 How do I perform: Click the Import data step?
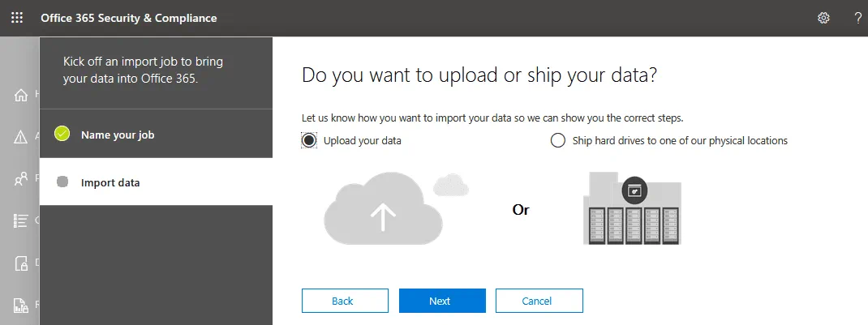[110, 182]
